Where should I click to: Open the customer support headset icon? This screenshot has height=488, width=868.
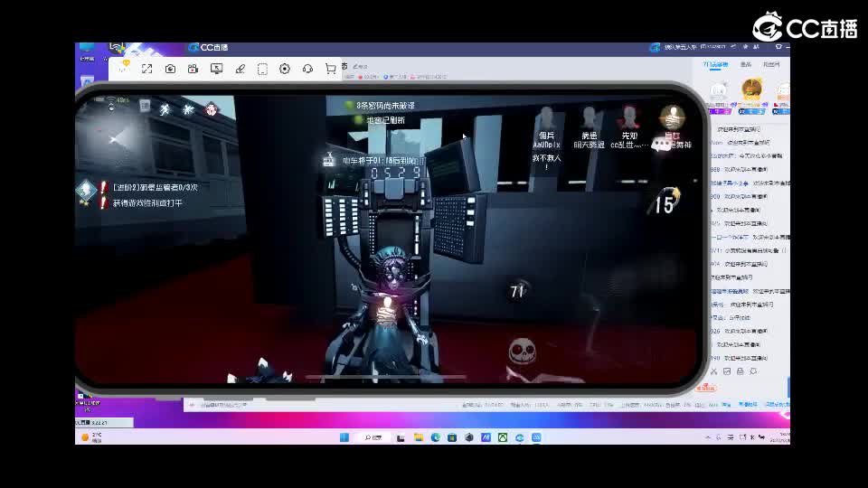pos(307,69)
